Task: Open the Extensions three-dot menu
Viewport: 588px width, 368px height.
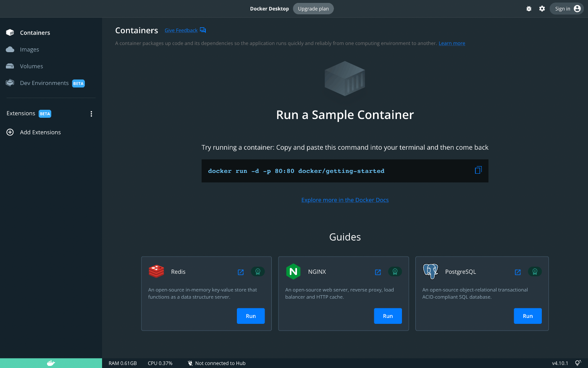Action: click(x=91, y=114)
